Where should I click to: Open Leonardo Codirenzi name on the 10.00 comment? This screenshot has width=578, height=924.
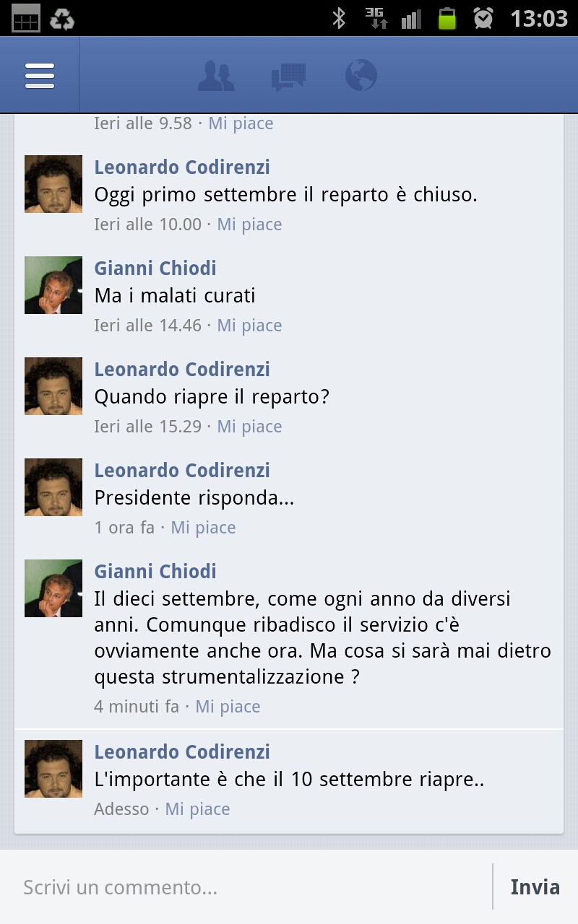(182, 167)
